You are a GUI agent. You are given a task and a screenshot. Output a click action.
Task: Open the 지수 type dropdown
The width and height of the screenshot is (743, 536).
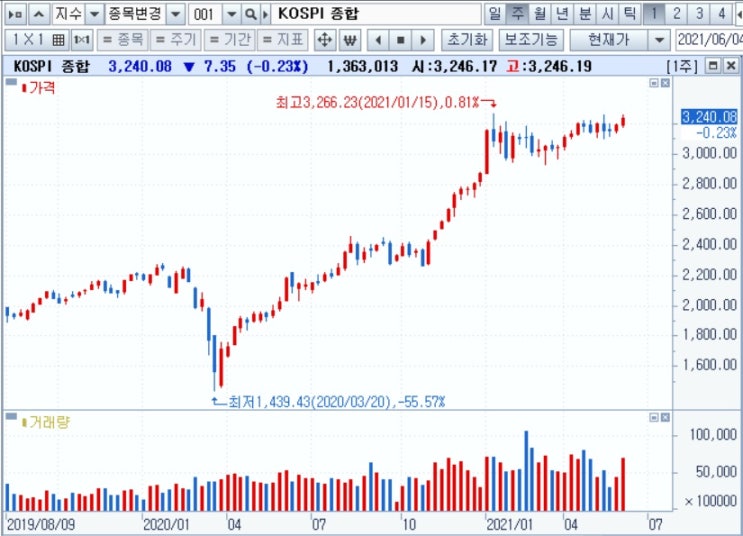click(x=94, y=14)
